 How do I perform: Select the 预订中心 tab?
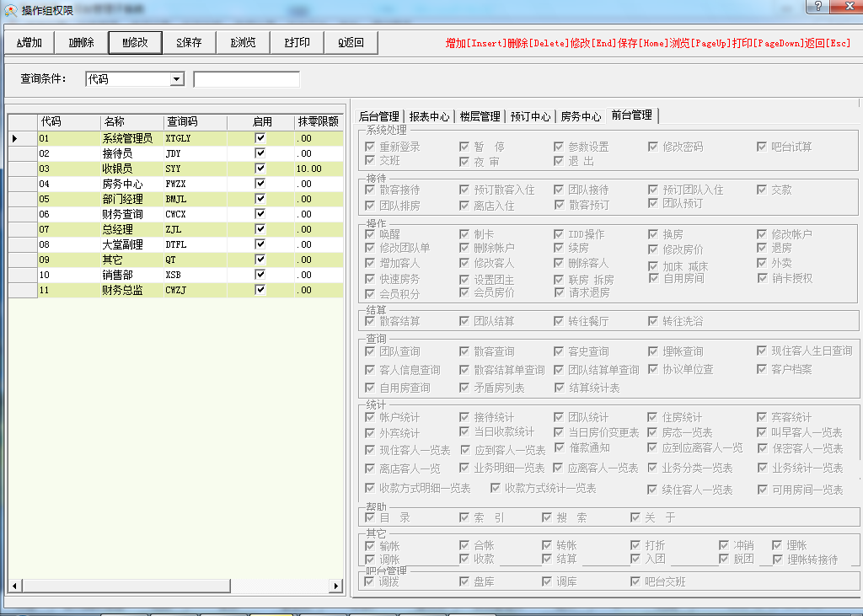point(530,116)
